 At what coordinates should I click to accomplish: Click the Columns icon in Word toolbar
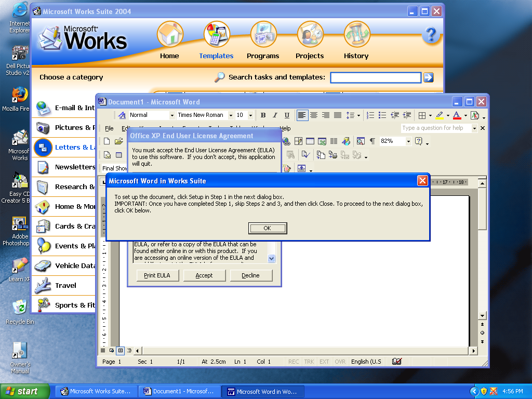(x=334, y=141)
